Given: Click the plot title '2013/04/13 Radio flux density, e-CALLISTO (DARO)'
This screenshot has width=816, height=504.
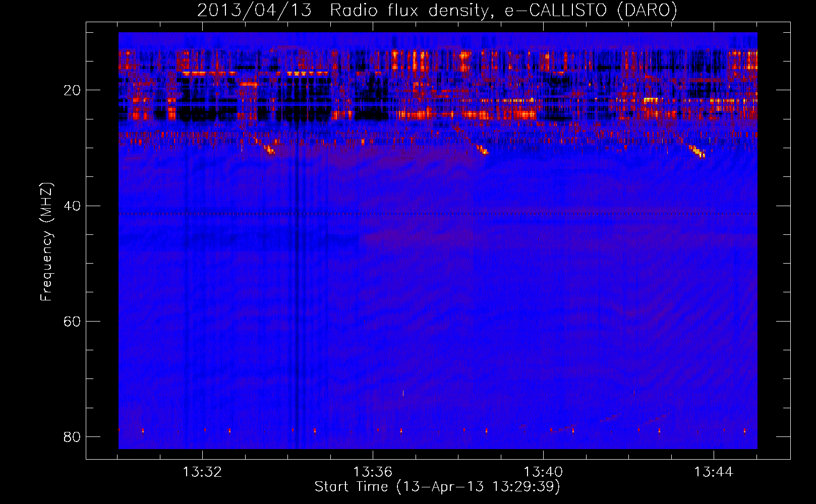Looking at the screenshot, I should (437, 10).
